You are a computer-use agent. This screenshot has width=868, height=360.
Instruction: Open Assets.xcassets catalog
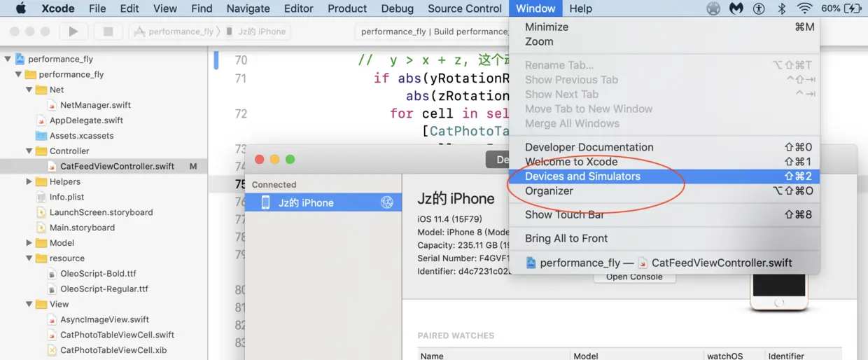click(81, 136)
